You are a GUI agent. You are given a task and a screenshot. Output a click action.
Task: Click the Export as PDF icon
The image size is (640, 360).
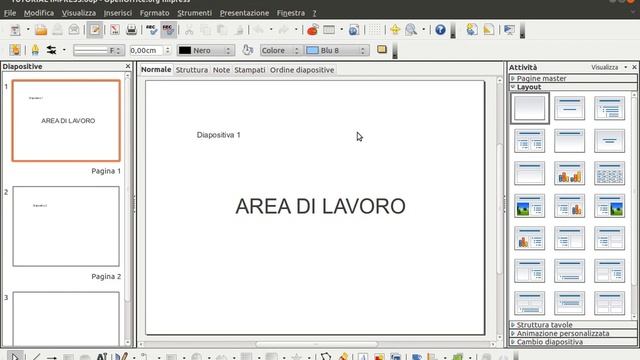click(x=115, y=30)
